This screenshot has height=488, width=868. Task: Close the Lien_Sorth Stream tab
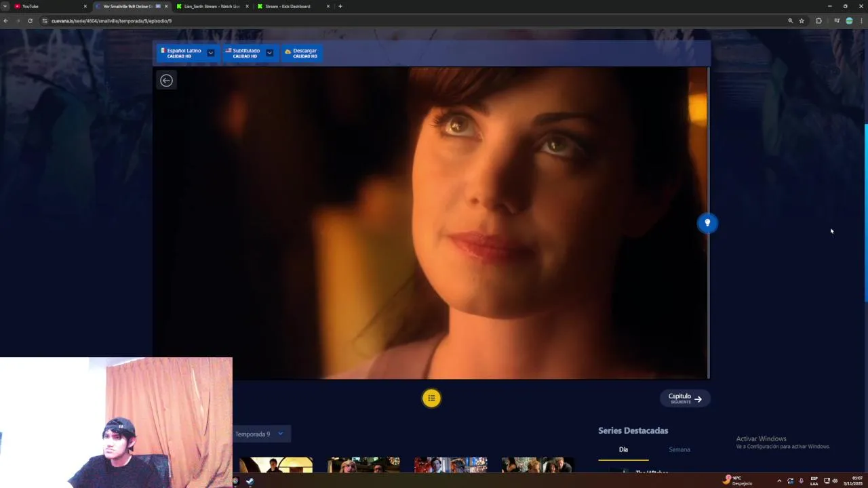247,6
